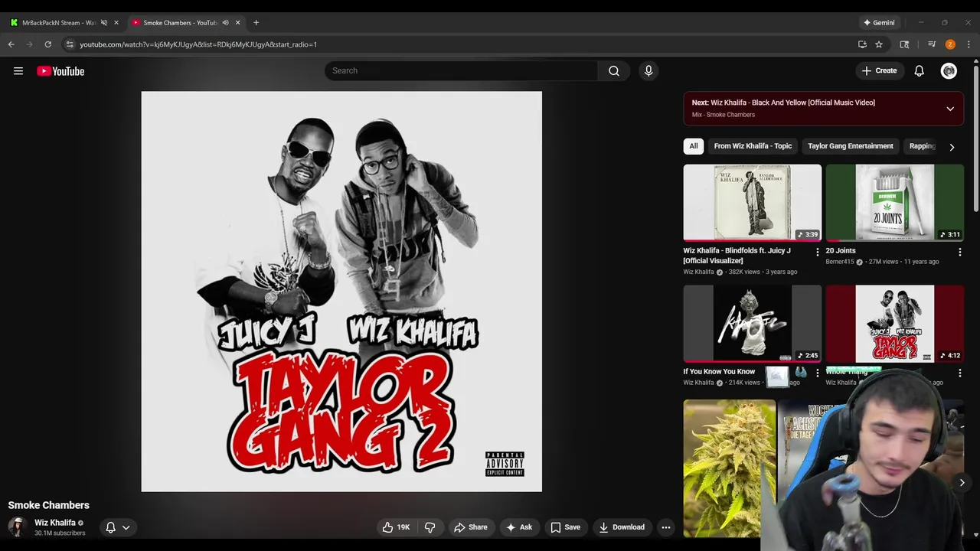
Task: Open Wiz Khalifa channel name link
Action: point(55,523)
